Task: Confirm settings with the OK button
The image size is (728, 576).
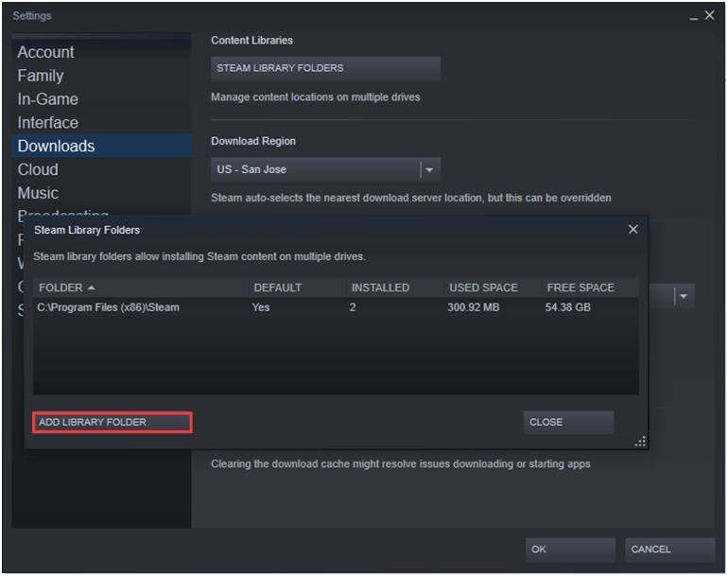Action: 570,550
